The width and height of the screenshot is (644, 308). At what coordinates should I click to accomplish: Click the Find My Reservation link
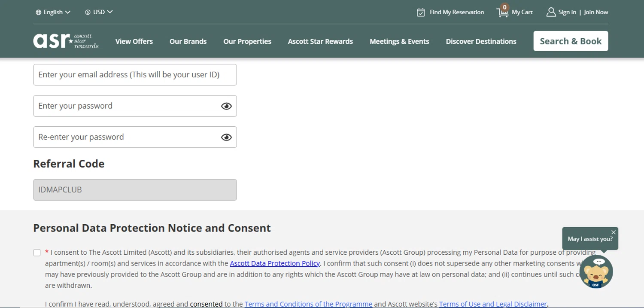click(x=457, y=12)
